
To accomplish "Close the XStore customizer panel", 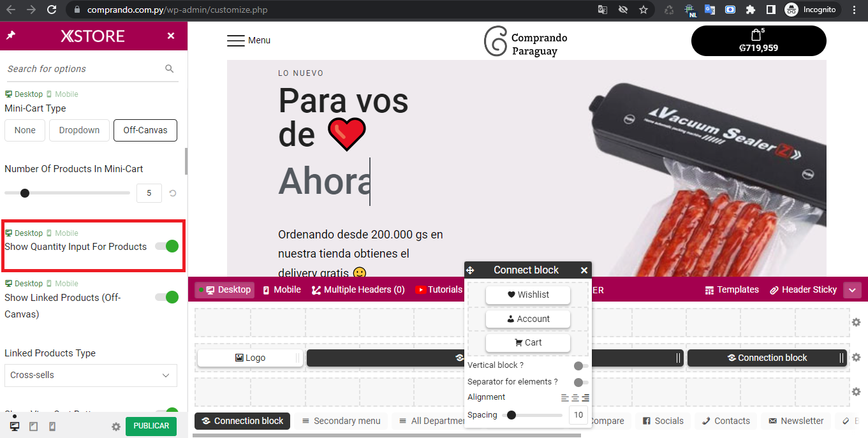I will [x=171, y=36].
